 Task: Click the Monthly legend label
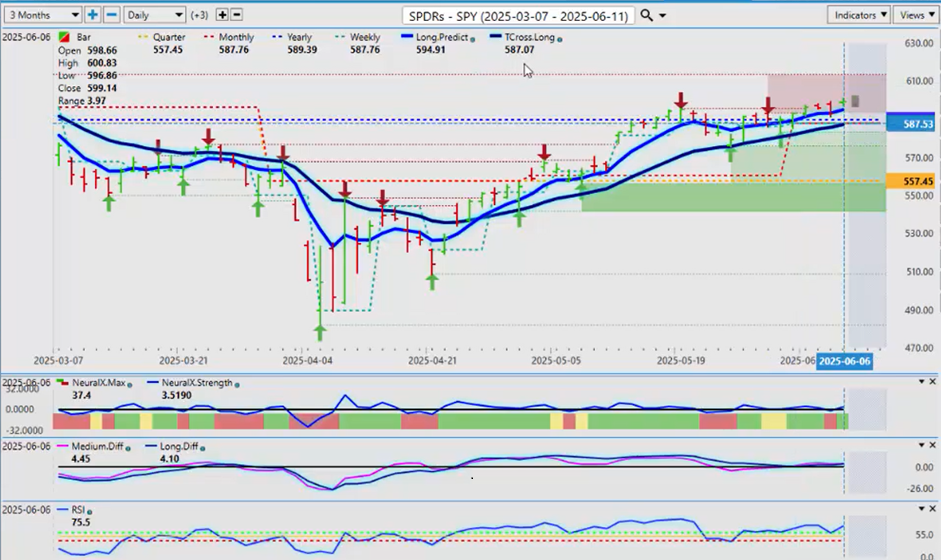[x=236, y=37]
